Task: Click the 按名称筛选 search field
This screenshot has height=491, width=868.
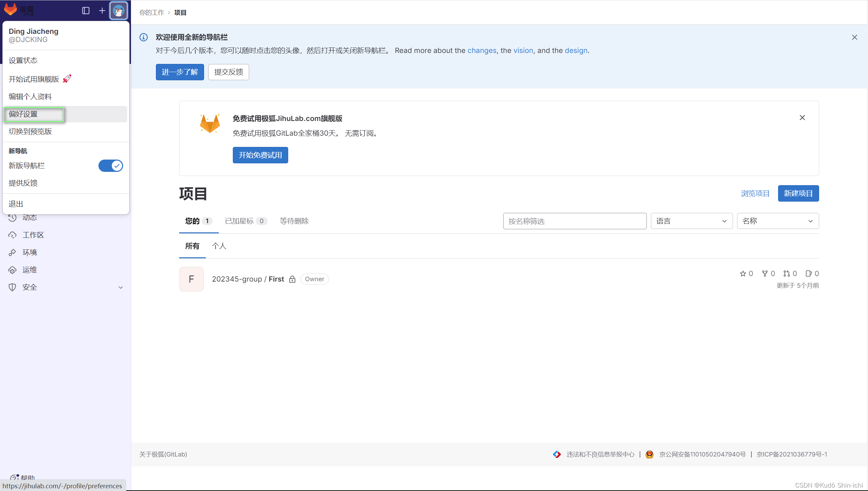Action: pos(574,221)
